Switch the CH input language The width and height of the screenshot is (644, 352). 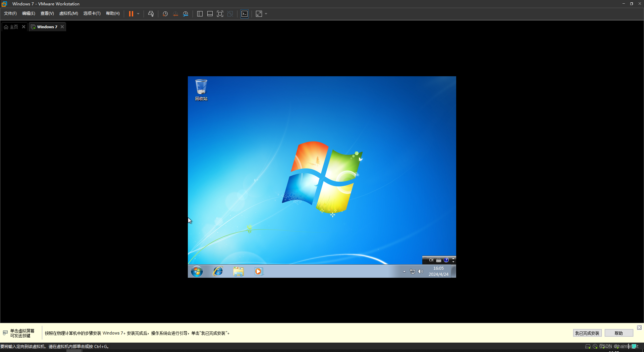(431, 260)
